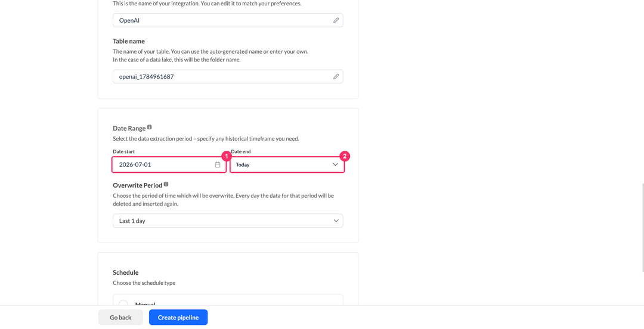Click the Go back button
Screen dimensions: 644x329
click(120, 318)
